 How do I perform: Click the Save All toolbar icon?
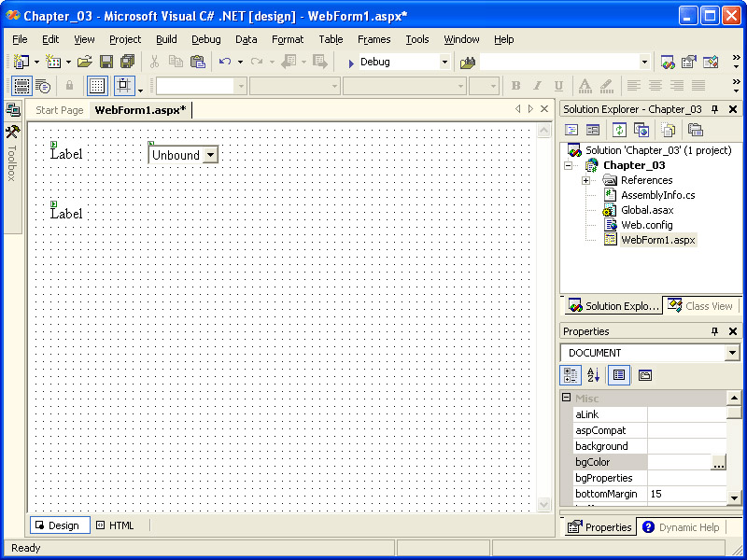tap(127, 62)
